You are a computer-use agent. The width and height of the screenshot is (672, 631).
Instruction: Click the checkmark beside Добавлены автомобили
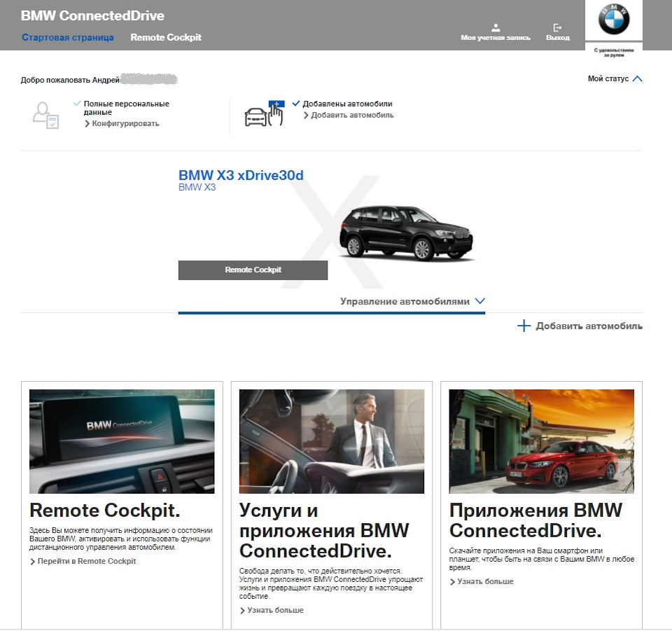(x=295, y=104)
